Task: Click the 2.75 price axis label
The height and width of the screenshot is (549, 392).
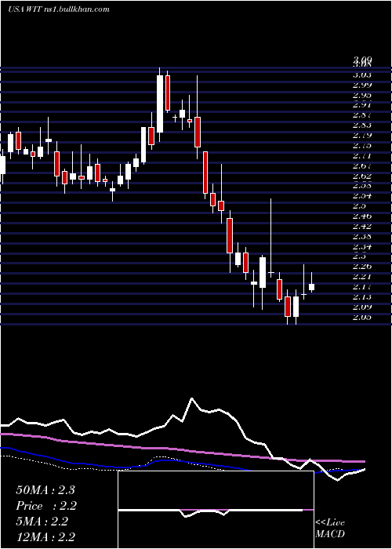Action: [x=362, y=145]
